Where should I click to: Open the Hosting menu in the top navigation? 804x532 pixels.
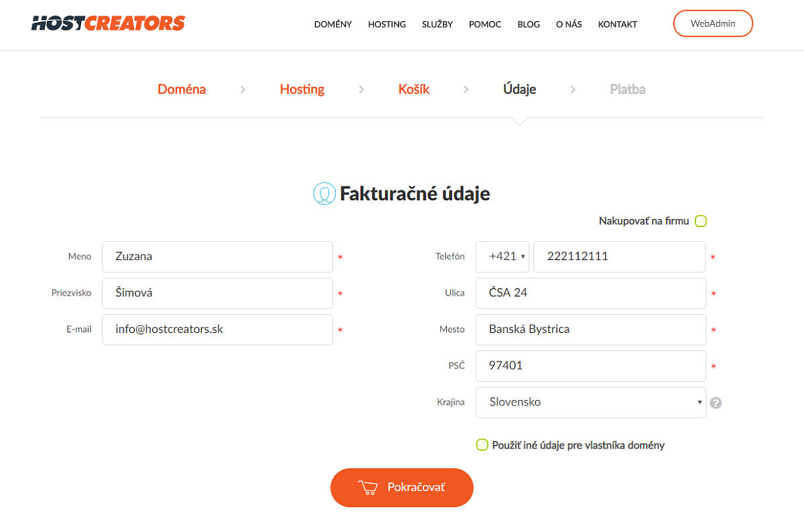coord(387,24)
